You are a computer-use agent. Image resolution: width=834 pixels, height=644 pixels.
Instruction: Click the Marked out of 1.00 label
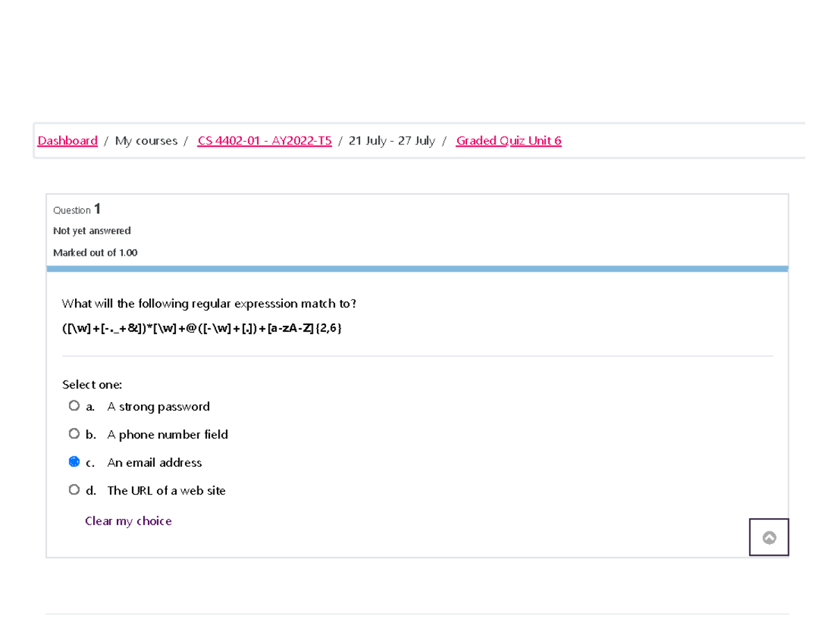tap(95, 252)
